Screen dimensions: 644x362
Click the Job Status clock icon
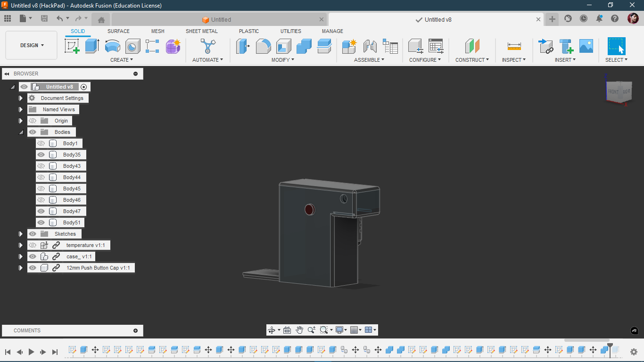point(584,19)
